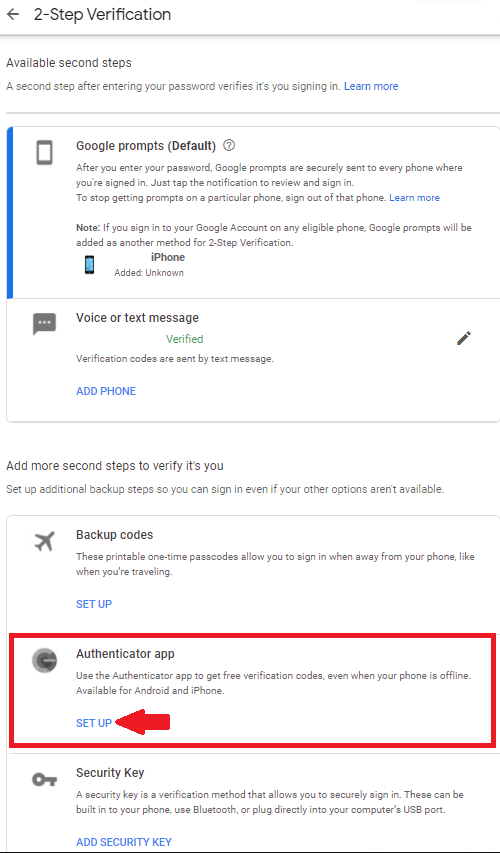Select the Google prompts phone icon

45,152
